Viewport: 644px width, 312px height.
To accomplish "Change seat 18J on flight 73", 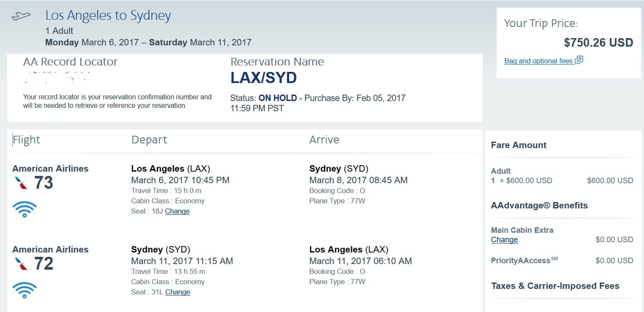I will (177, 211).
